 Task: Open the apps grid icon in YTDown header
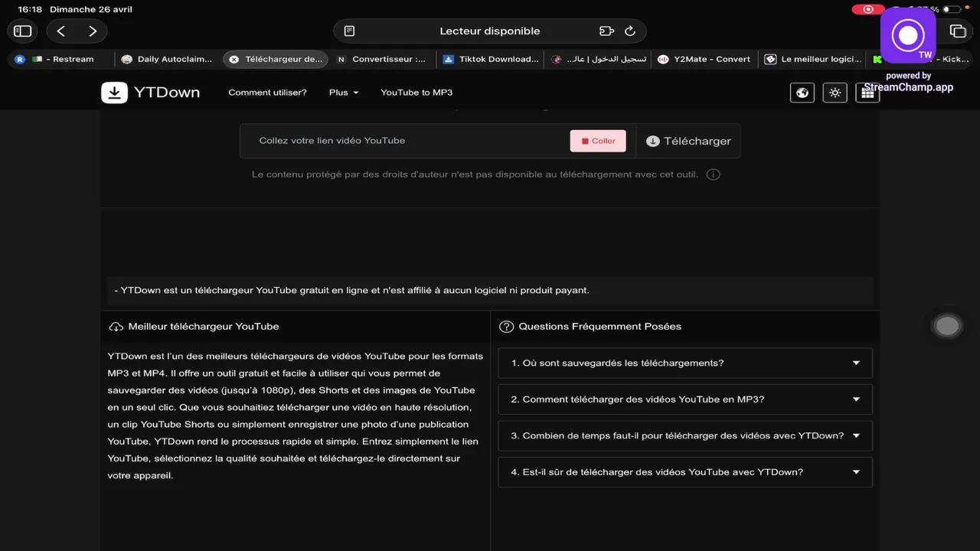point(867,93)
